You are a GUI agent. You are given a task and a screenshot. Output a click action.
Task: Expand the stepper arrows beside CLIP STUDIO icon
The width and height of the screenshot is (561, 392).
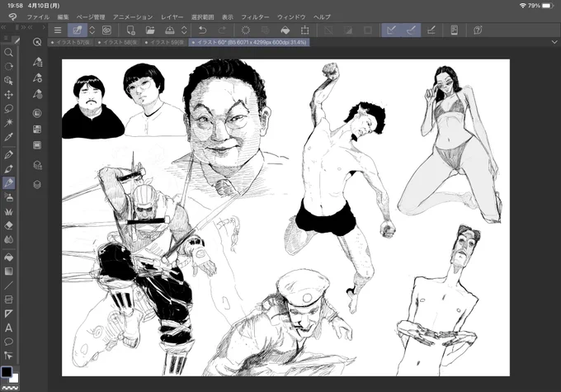pyautogui.click(x=92, y=30)
